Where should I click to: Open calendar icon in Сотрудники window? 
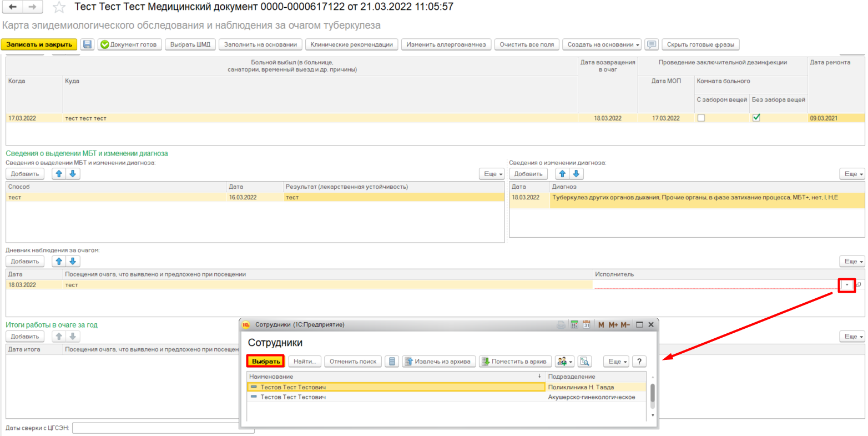(x=586, y=325)
